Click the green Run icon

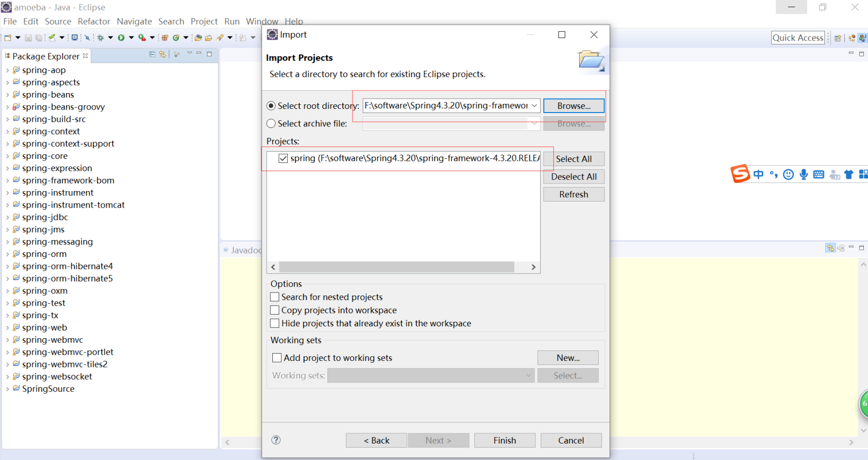[x=121, y=38]
